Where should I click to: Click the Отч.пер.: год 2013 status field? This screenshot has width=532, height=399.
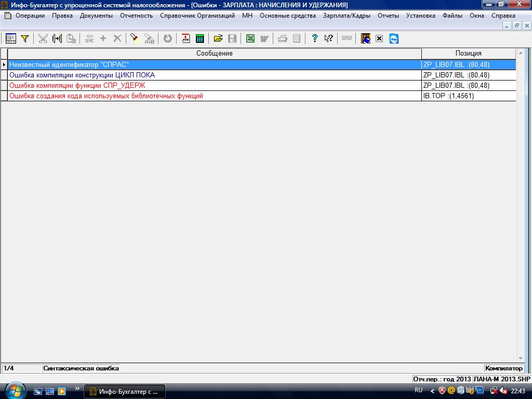click(x=442, y=379)
